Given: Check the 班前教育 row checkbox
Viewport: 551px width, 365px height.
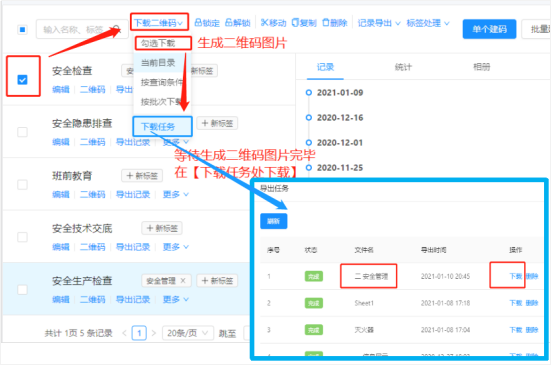Looking at the screenshot, I should click(x=22, y=184).
